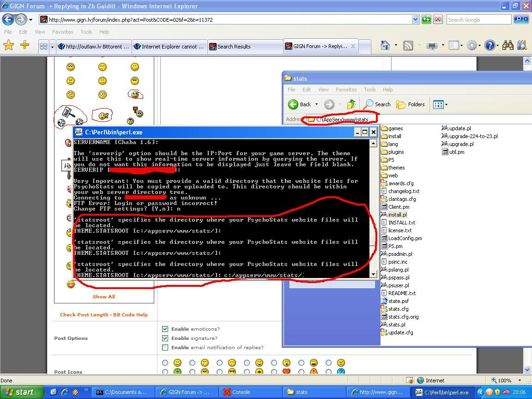The width and height of the screenshot is (532, 399).
Task: Stop loading with the red X button
Action: pos(438,19)
